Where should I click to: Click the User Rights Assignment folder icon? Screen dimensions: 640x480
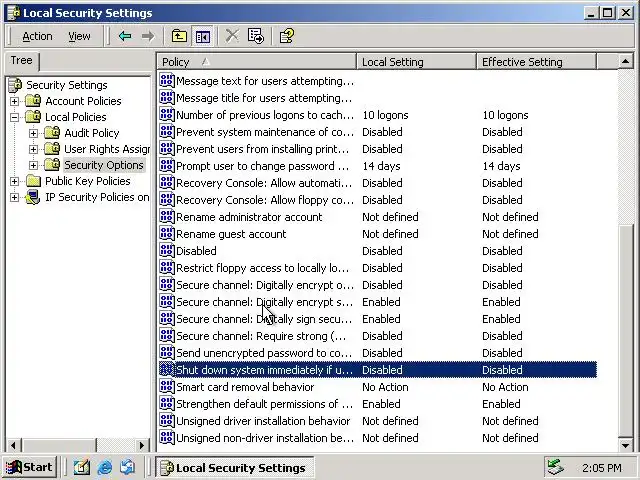coord(52,149)
